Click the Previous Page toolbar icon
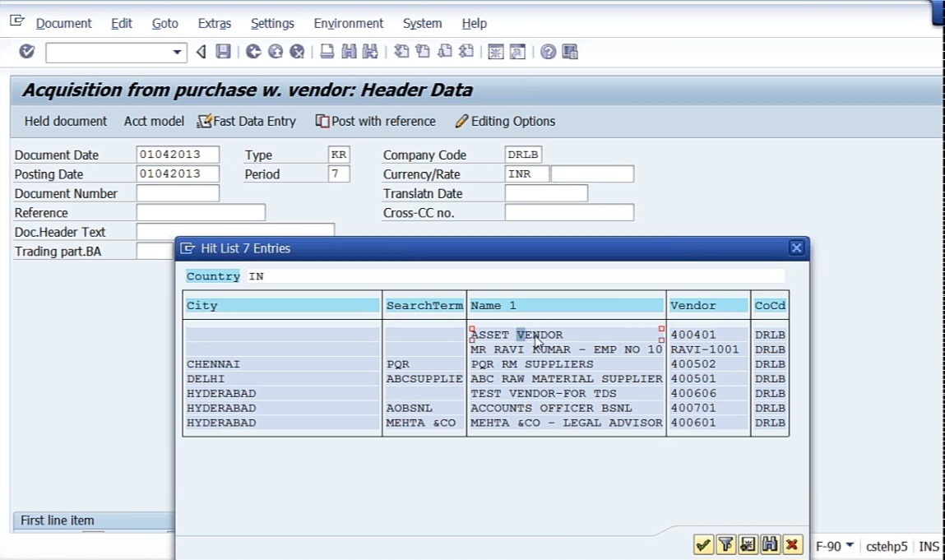This screenshot has height=560, width=945. (423, 52)
